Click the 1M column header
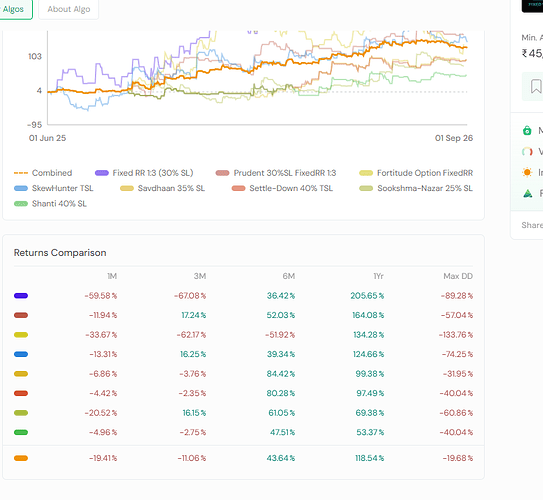 [112, 276]
